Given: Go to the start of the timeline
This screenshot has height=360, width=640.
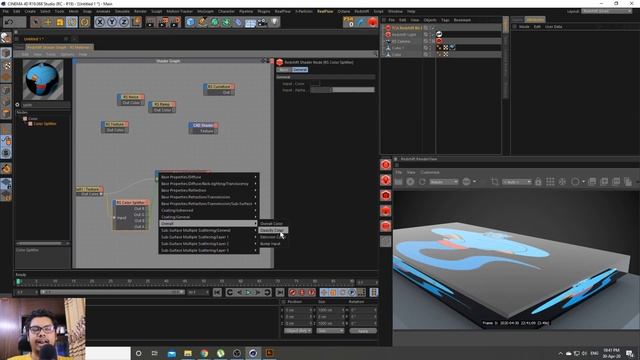Looking at the screenshot, I should pyautogui.click(x=217, y=292).
